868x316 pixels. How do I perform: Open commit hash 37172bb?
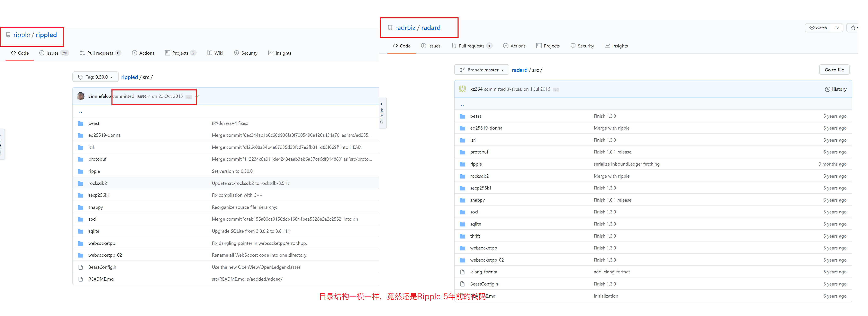(515, 89)
